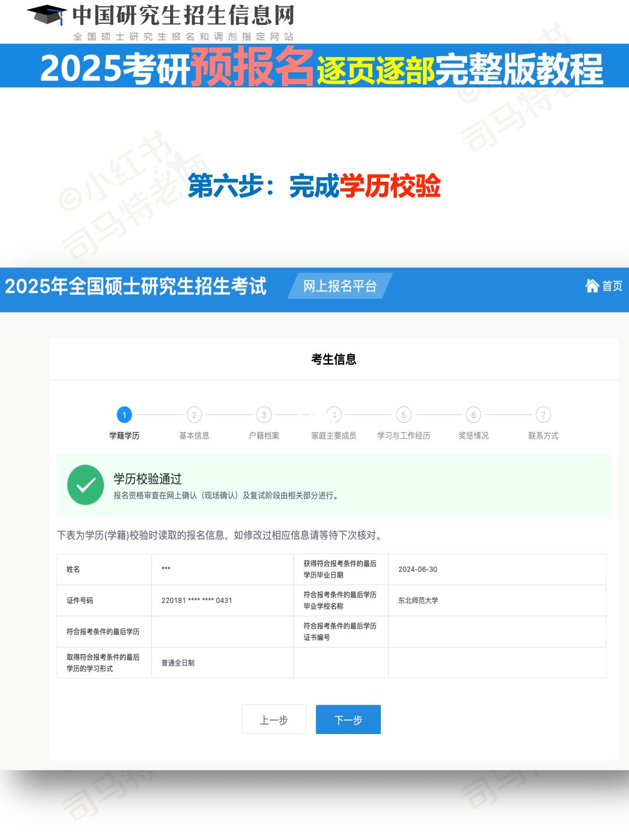Click the 考生信息 panel heading
The width and height of the screenshot is (629, 840).
point(334,359)
